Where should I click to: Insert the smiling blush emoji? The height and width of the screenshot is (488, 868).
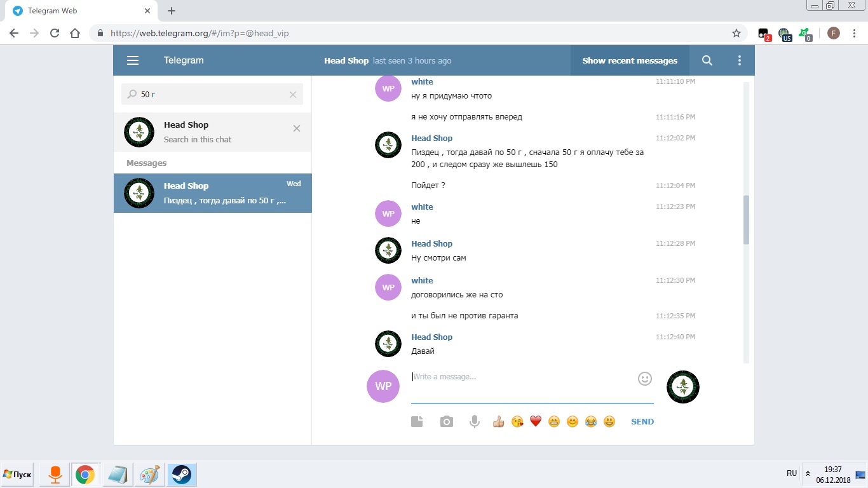(572, 421)
